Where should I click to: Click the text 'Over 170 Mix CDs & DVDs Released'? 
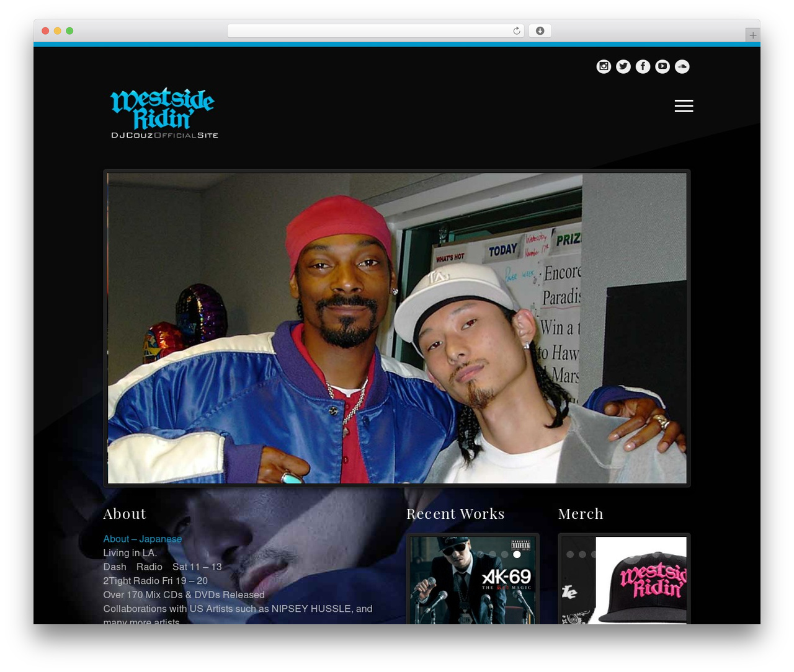[x=184, y=595]
